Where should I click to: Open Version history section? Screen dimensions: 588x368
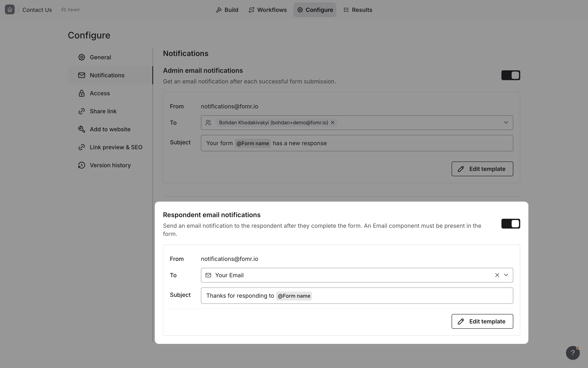[x=110, y=165]
